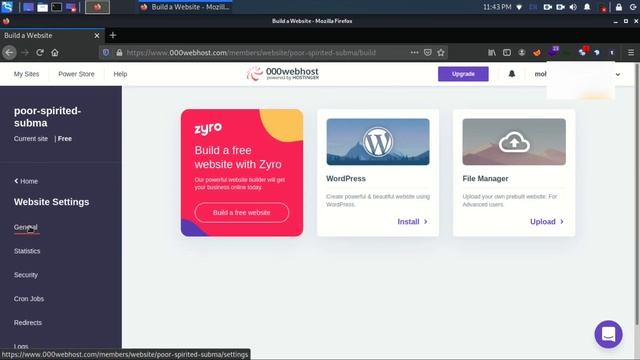Screen dimensions: 640x360
Task: Toggle the sidebar view icon
Action: (x=507, y=52)
